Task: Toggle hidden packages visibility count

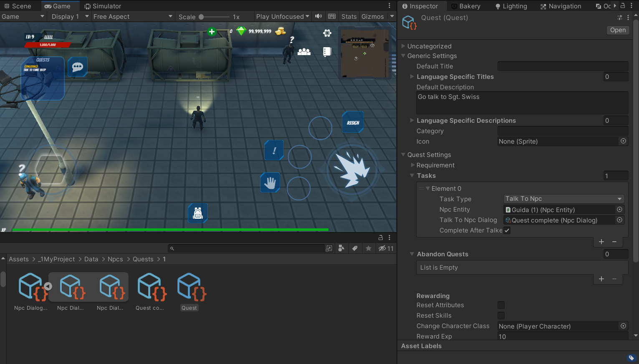Action: tap(386, 248)
